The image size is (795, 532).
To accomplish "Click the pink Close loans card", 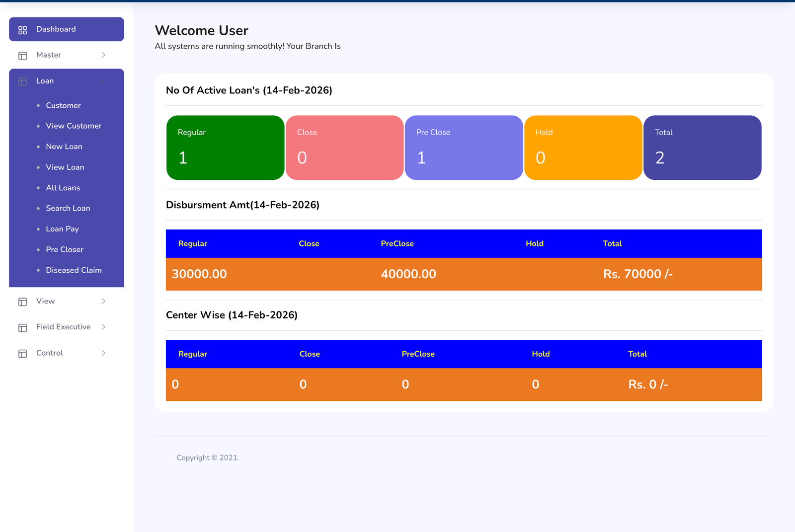I will tap(345, 148).
